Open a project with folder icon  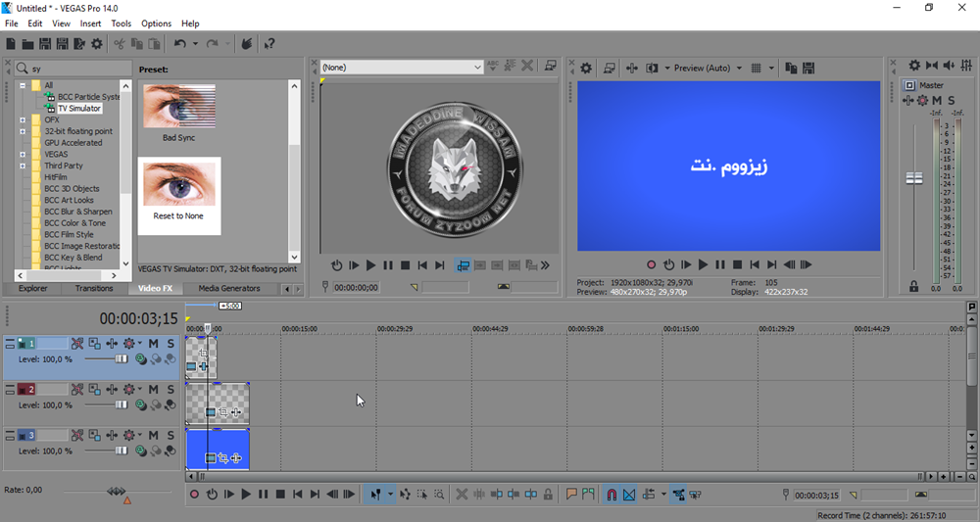[27, 44]
